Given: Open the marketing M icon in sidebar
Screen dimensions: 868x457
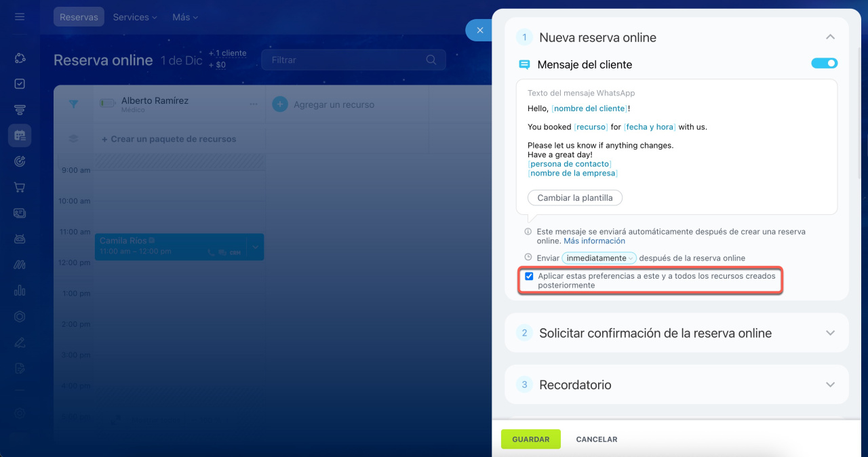Looking at the screenshot, I should point(20,264).
